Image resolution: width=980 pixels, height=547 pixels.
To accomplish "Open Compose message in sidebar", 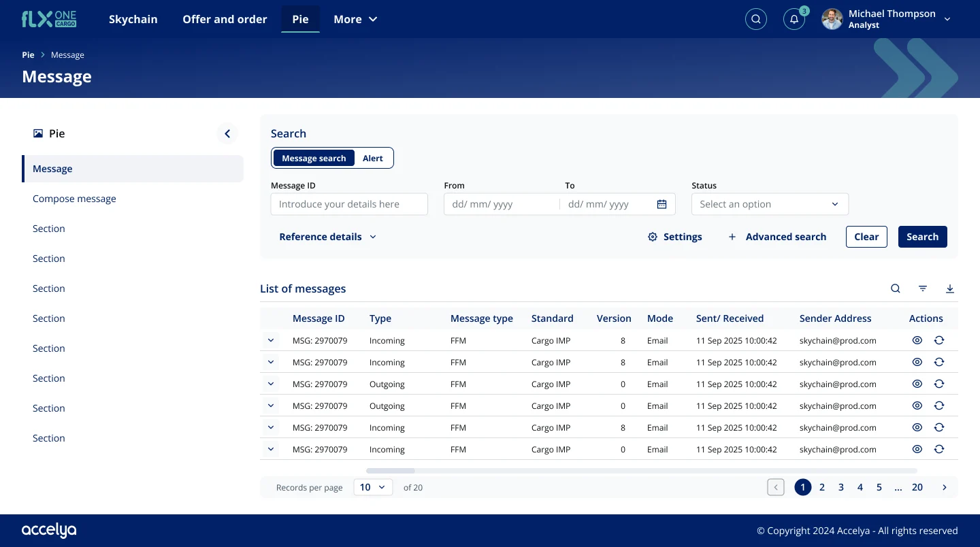I will pyautogui.click(x=74, y=199).
